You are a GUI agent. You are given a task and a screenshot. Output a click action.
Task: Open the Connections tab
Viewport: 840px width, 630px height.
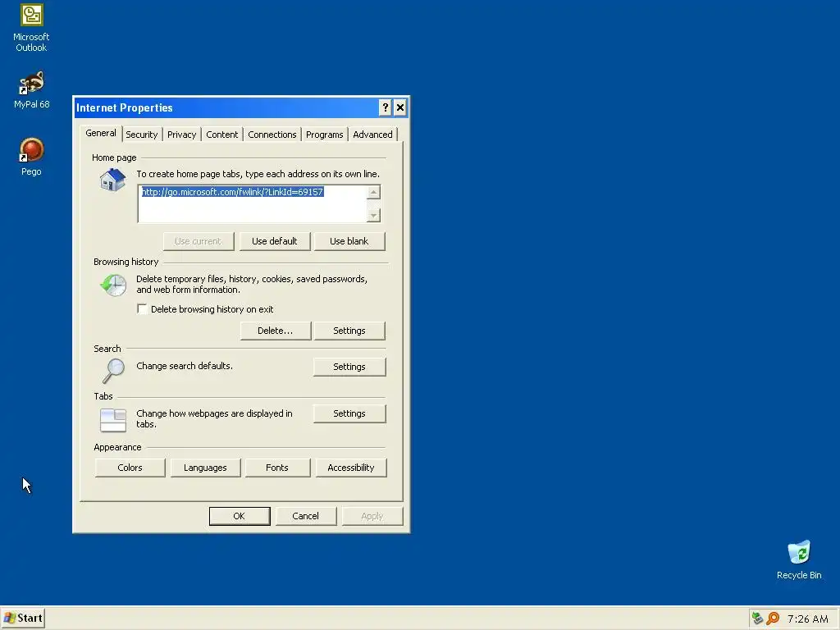click(x=272, y=135)
